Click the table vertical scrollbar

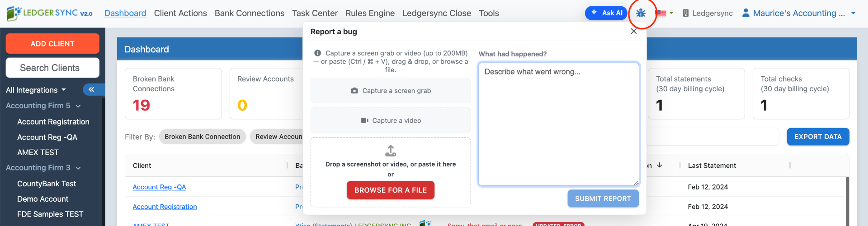(847, 201)
